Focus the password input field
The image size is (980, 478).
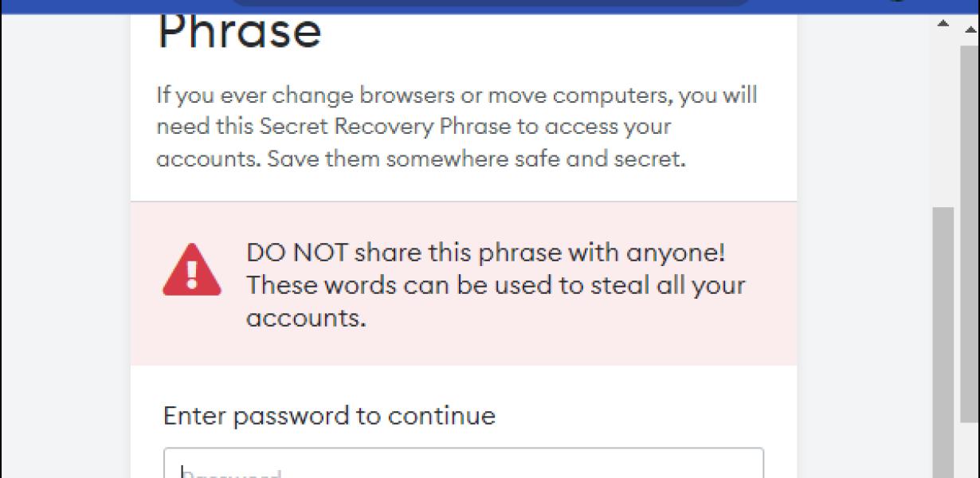pyautogui.click(x=464, y=463)
